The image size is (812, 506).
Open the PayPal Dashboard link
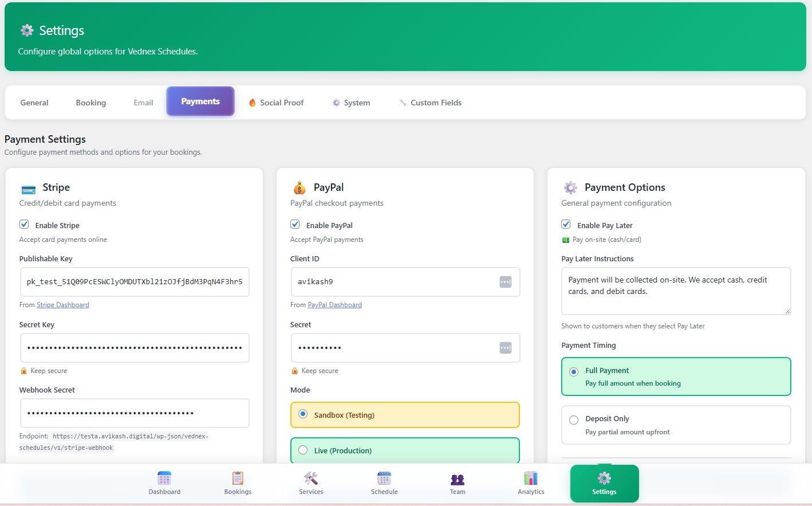tap(334, 305)
